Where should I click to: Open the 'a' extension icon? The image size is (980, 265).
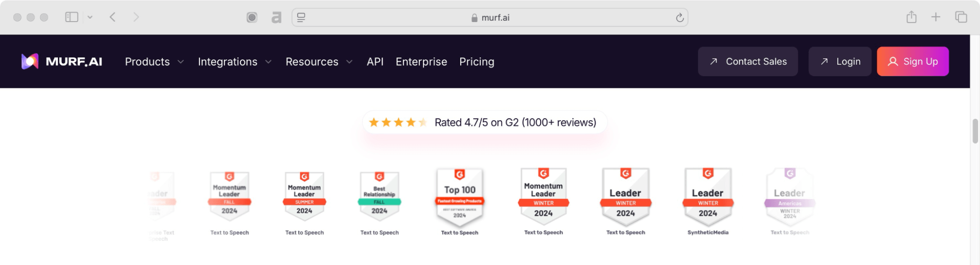tap(276, 18)
